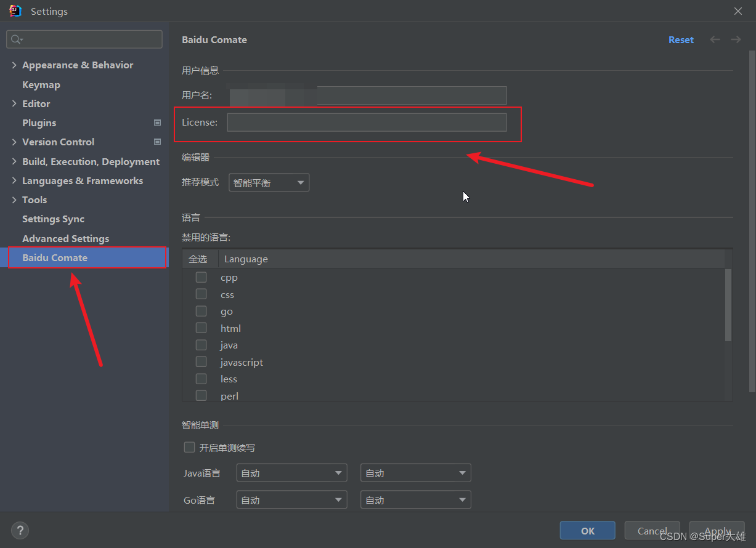Screen dimensions: 756x548
Task: Check the javascript language checkbox
Action: (x=201, y=362)
